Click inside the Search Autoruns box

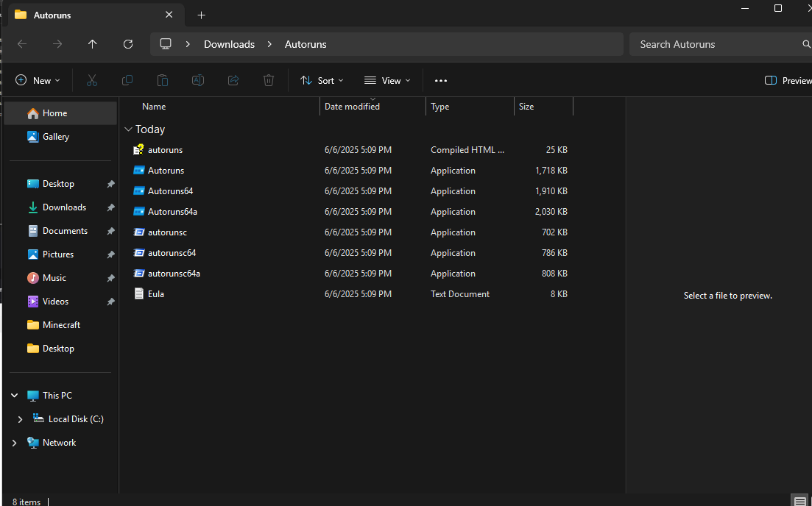click(x=715, y=44)
